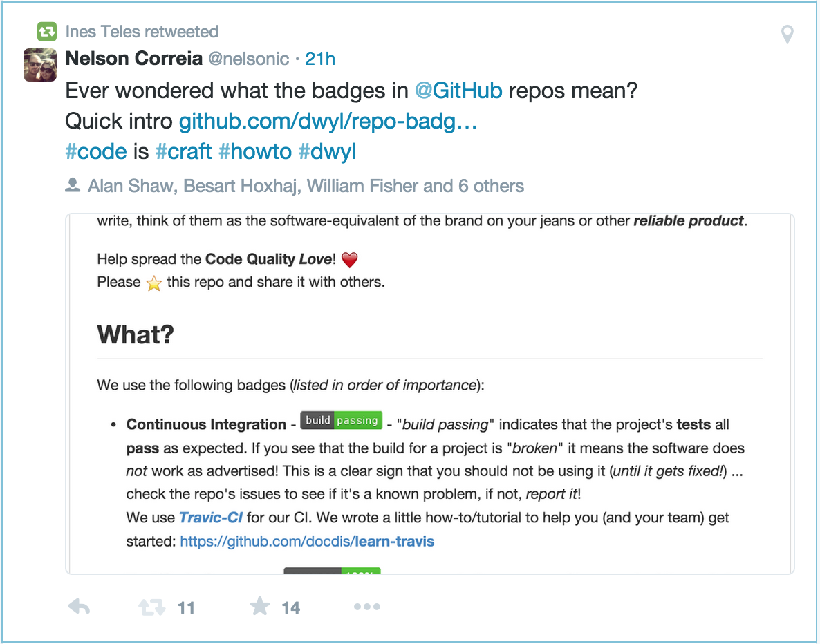Click the green retweeted badge icon
This screenshot has height=644, width=820.
[46, 31]
